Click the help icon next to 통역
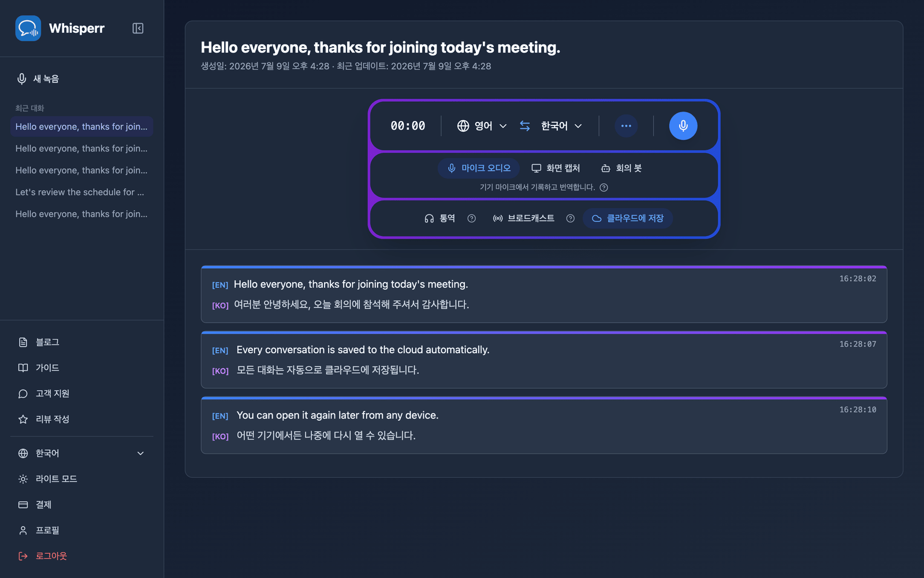The width and height of the screenshot is (924, 578). pyautogui.click(x=472, y=218)
